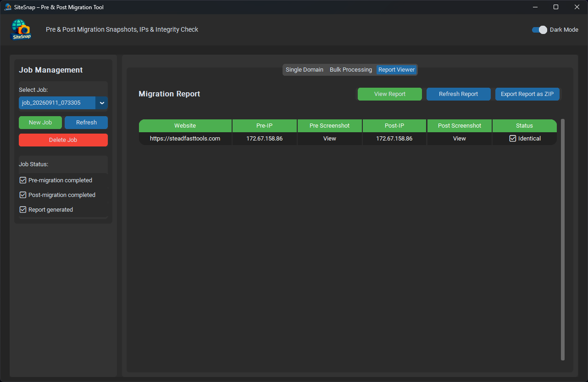The image size is (588, 382).
Task: Close the SiteSnap window
Action: pos(577,7)
